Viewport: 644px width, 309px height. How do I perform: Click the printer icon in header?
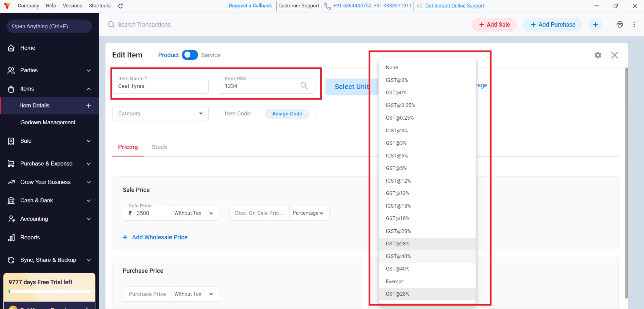[620, 24]
